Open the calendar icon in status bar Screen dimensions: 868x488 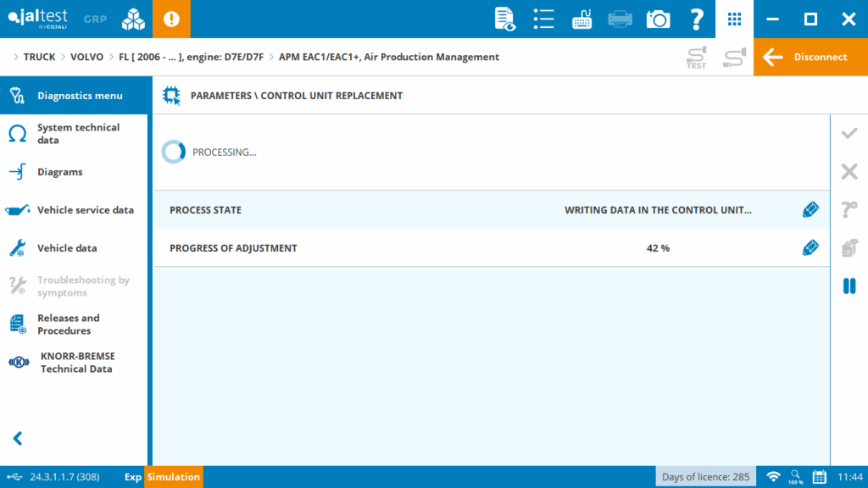pyautogui.click(x=819, y=477)
